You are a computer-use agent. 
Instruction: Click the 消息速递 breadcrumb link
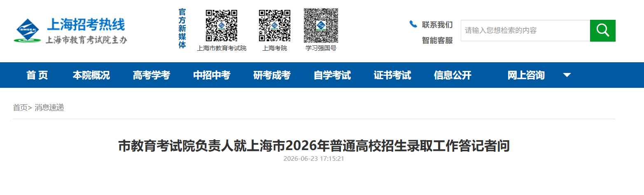(49, 108)
